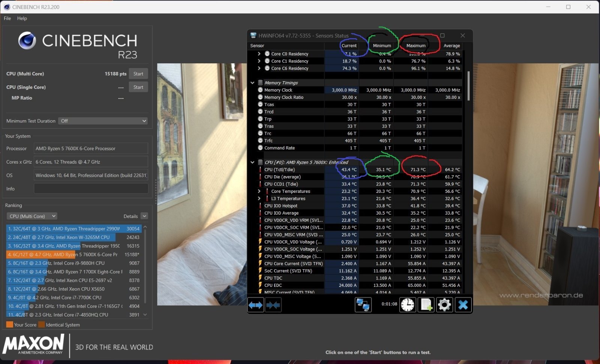The height and width of the screenshot is (364, 600).
Task: Expand the Core C0 Residency row
Action: (x=259, y=54)
